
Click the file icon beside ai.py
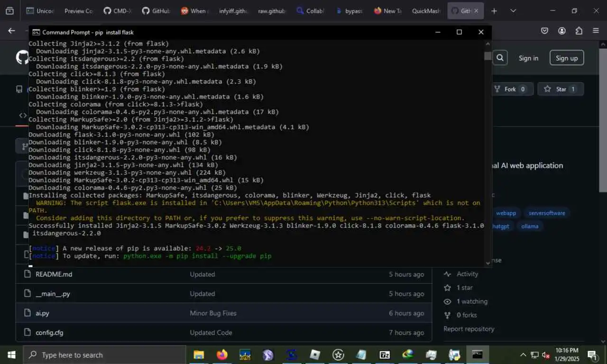[27, 313]
